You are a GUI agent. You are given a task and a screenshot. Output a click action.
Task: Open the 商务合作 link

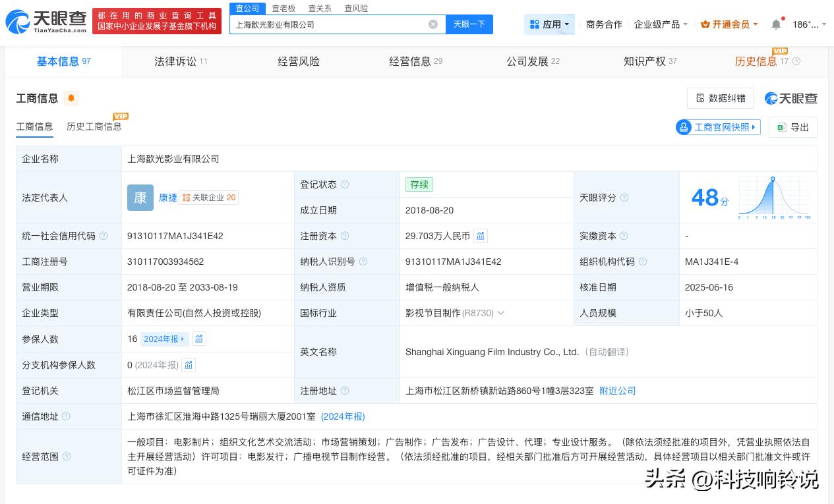pyautogui.click(x=604, y=24)
